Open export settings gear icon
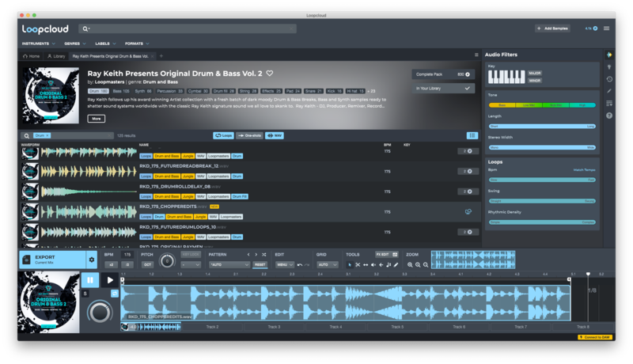 91,260
